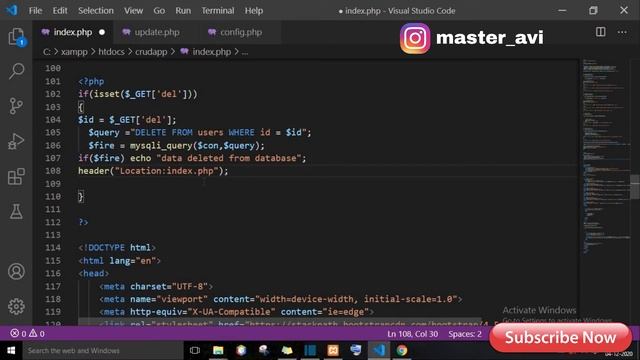Image resolution: width=640 pixels, height=360 pixels.
Task: Open the Explorer view in activity bar
Action: pos(16,37)
